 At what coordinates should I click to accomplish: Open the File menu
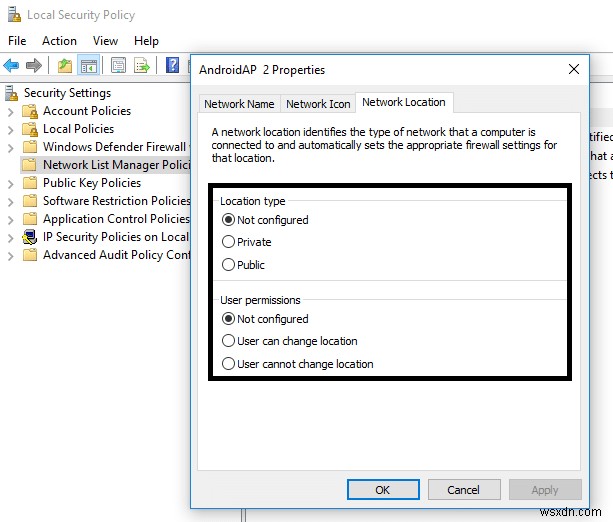click(17, 41)
